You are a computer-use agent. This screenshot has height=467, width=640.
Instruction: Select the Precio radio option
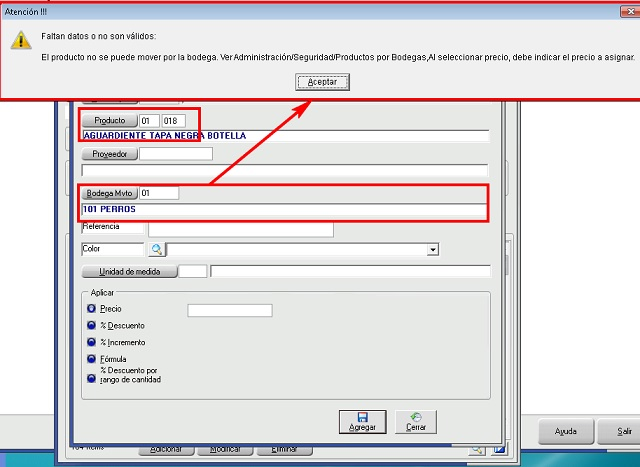pyautogui.click(x=92, y=309)
